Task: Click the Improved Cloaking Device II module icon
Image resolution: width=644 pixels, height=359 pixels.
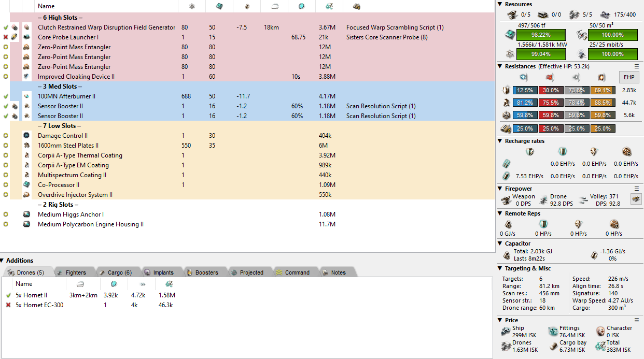Action: (x=26, y=77)
